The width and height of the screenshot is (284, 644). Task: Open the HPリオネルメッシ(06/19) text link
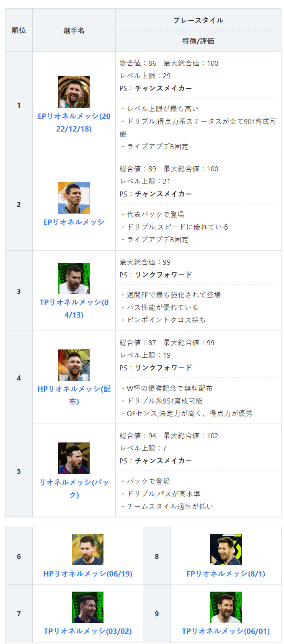tap(88, 574)
